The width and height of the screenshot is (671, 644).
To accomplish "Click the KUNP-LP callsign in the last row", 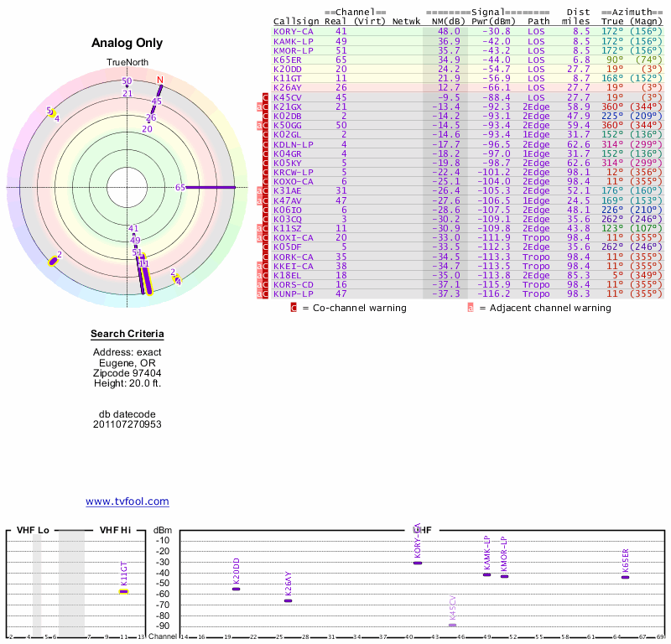I will 293,293.
